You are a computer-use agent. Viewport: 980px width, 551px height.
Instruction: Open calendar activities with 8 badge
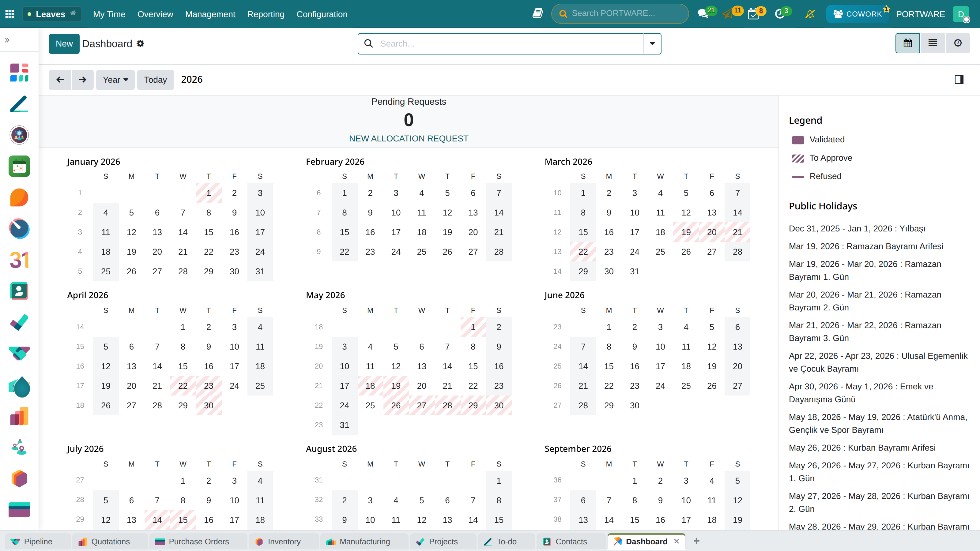click(x=754, y=14)
